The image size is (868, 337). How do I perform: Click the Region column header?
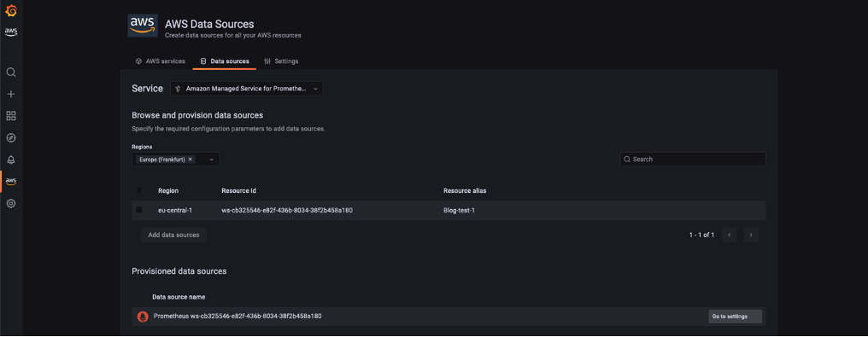point(168,190)
